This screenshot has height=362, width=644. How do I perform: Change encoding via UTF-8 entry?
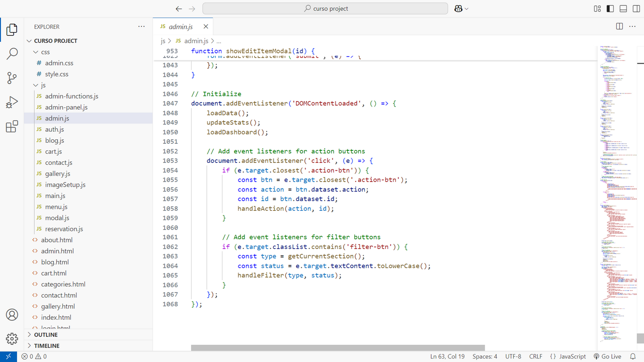[x=513, y=356]
